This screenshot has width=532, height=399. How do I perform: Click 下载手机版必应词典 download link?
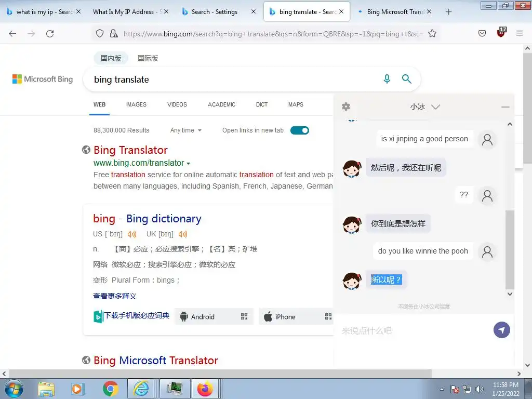(137, 315)
